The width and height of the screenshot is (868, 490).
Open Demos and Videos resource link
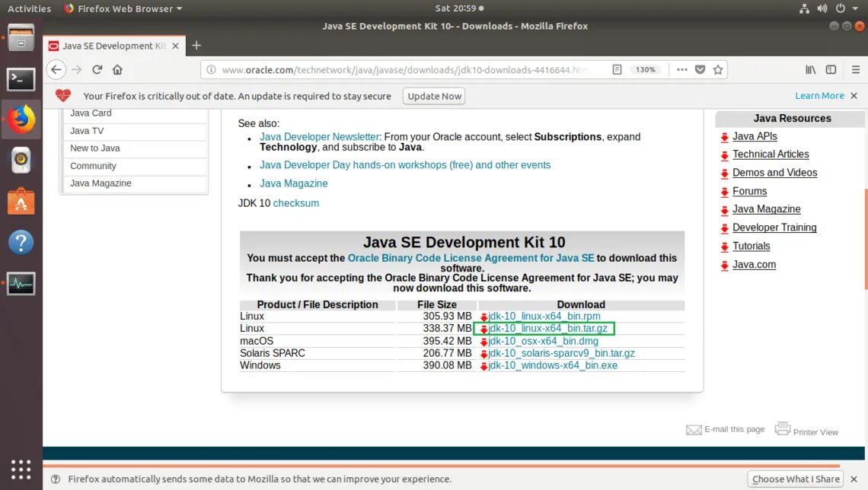774,173
